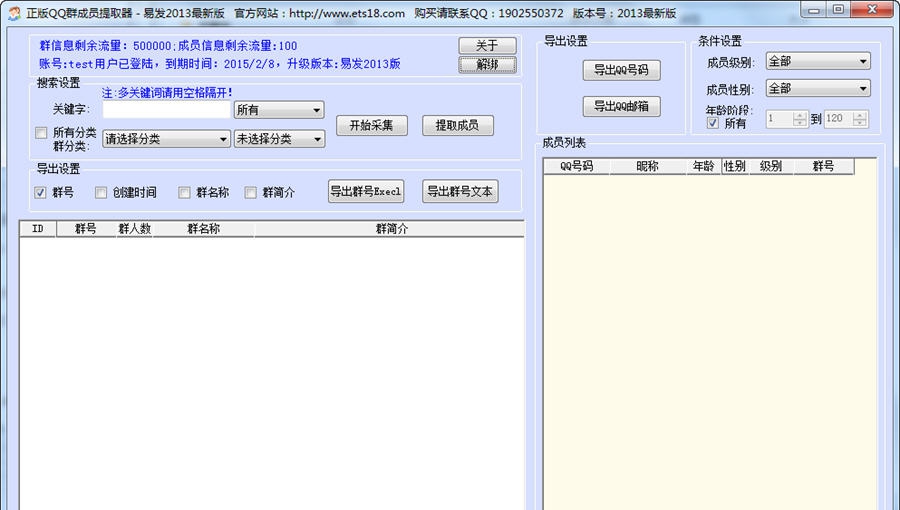The image size is (900, 510).
Task: Click 群号 column header in group list
Action: pyautogui.click(x=86, y=229)
